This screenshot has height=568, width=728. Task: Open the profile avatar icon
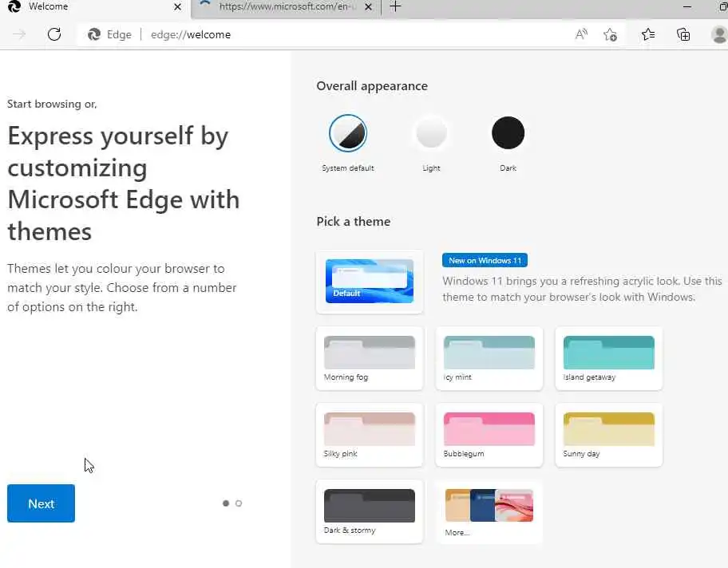tap(719, 34)
